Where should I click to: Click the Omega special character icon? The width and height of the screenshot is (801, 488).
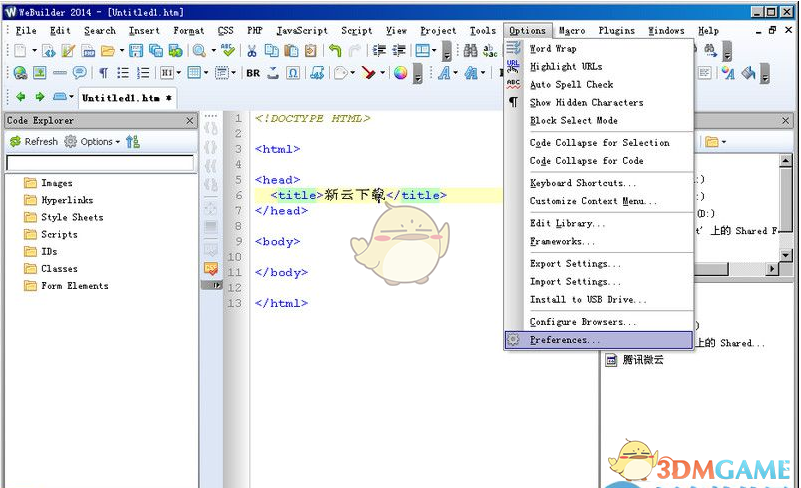click(293, 73)
